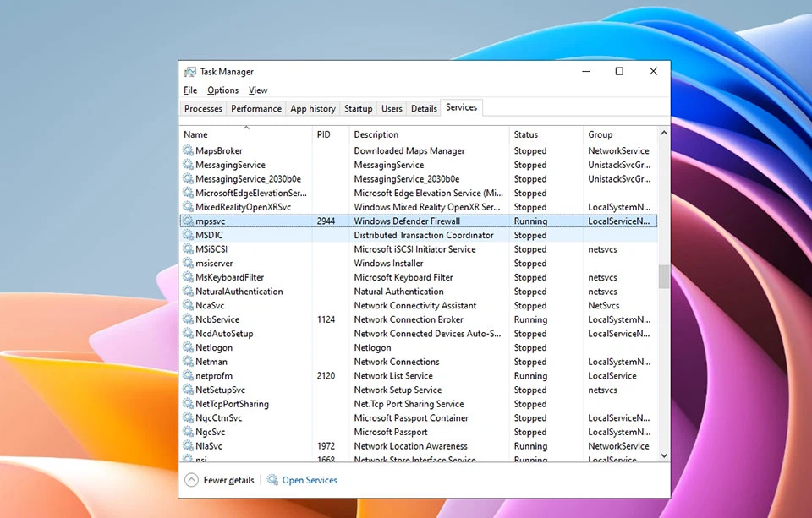Screen dimensions: 812x518
Task: Click the gear icon beside MessagingService_2030b0e
Action: [188, 178]
